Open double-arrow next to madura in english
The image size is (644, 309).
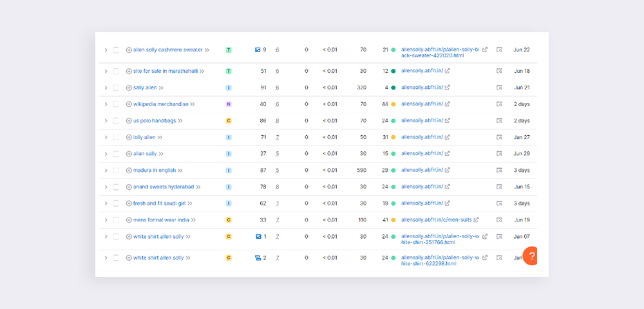(180, 171)
